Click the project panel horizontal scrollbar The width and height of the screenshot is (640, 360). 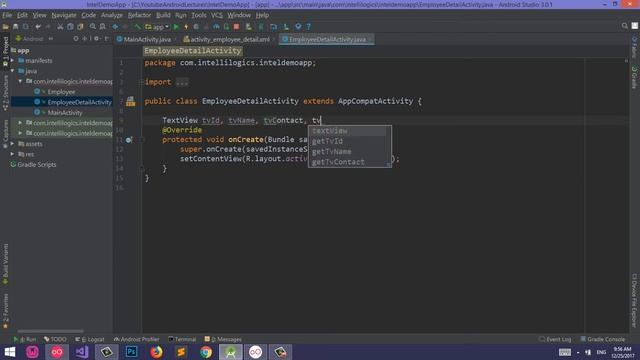point(51,331)
